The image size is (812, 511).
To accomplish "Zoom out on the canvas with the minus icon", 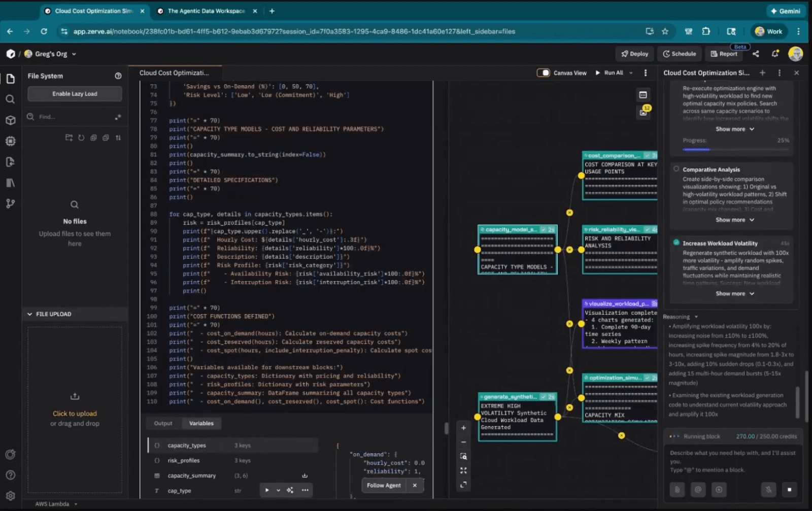I will pyautogui.click(x=463, y=442).
